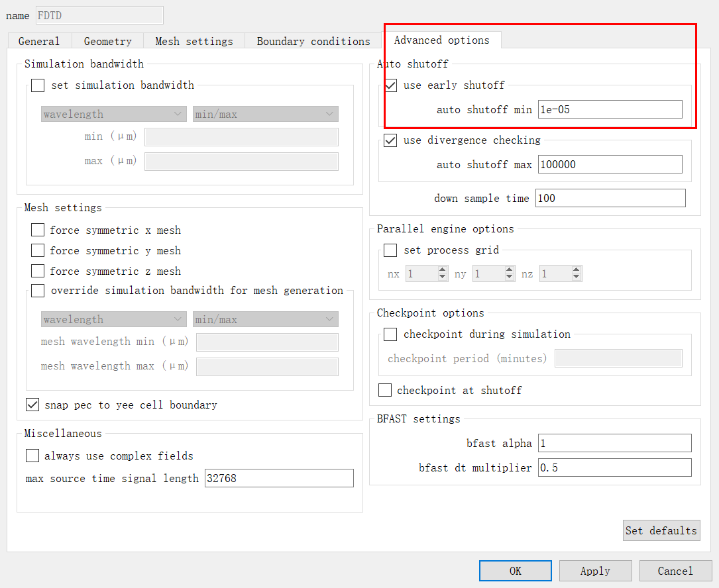Go to Boundary conditions tab
Screen dimensions: 719x588
[x=313, y=41]
